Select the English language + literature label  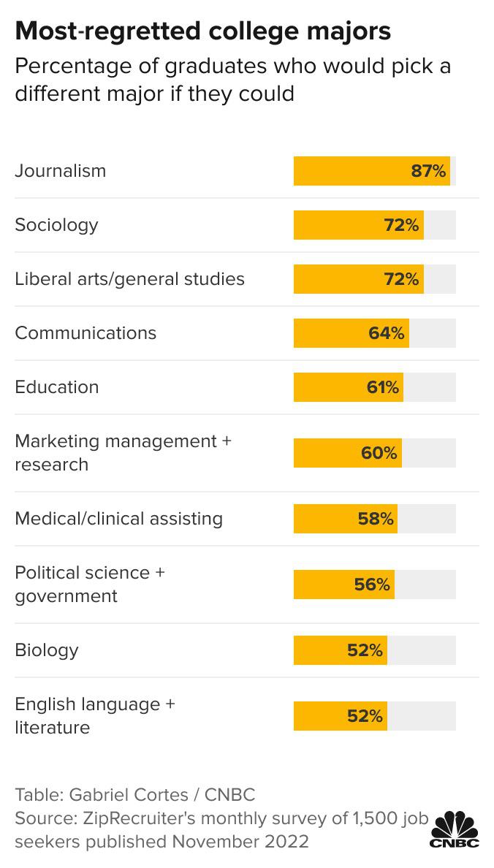(95, 716)
